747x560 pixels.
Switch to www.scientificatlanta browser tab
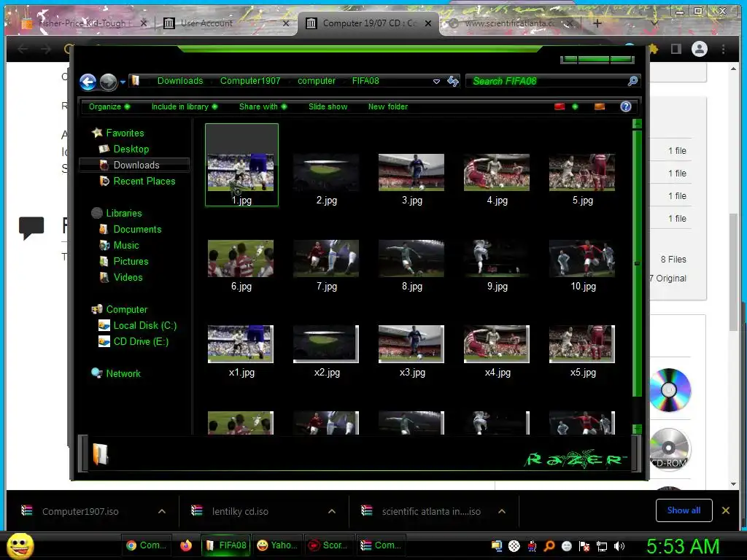tap(510, 23)
